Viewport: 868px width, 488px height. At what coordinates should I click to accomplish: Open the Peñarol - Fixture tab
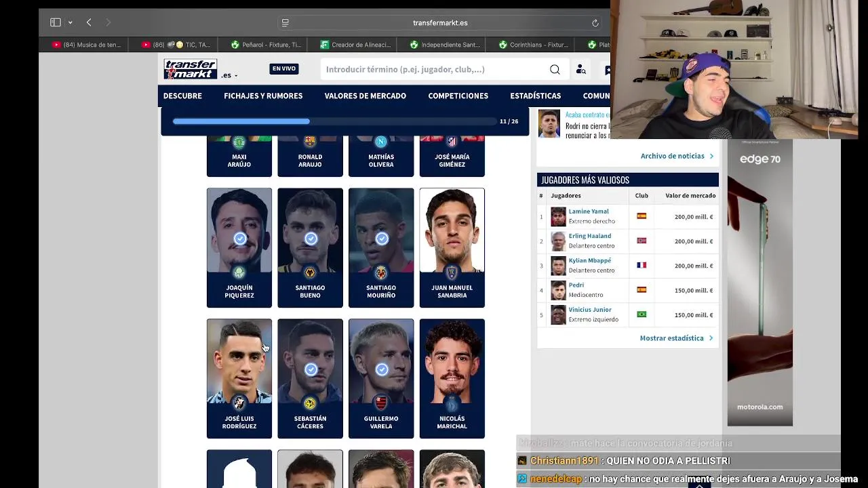[266, 45]
